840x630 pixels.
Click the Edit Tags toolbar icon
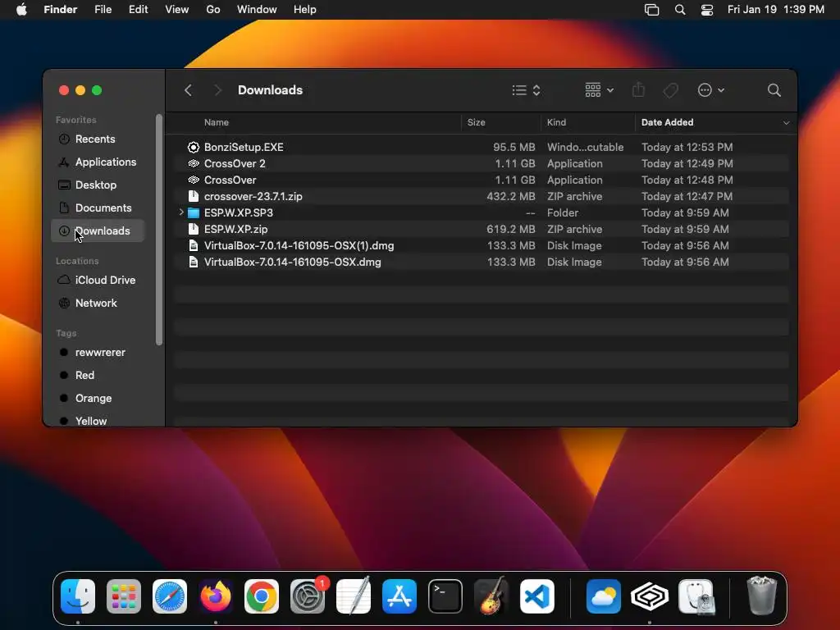coord(671,90)
